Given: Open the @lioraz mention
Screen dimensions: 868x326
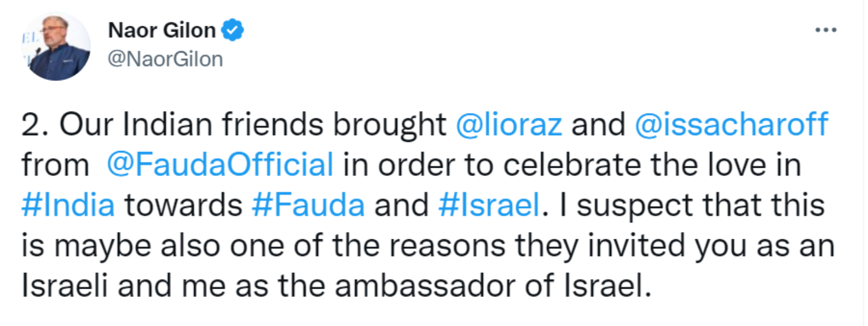Looking at the screenshot, I should click(x=509, y=125).
